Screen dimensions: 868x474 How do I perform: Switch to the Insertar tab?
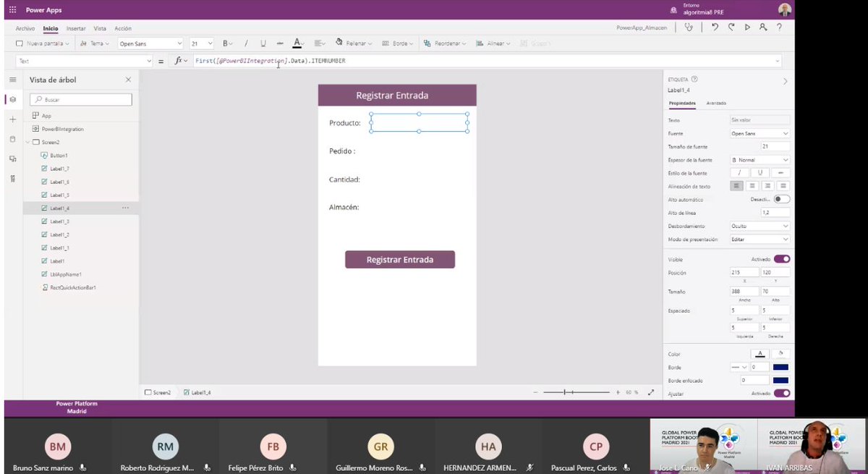(x=76, y=28)
